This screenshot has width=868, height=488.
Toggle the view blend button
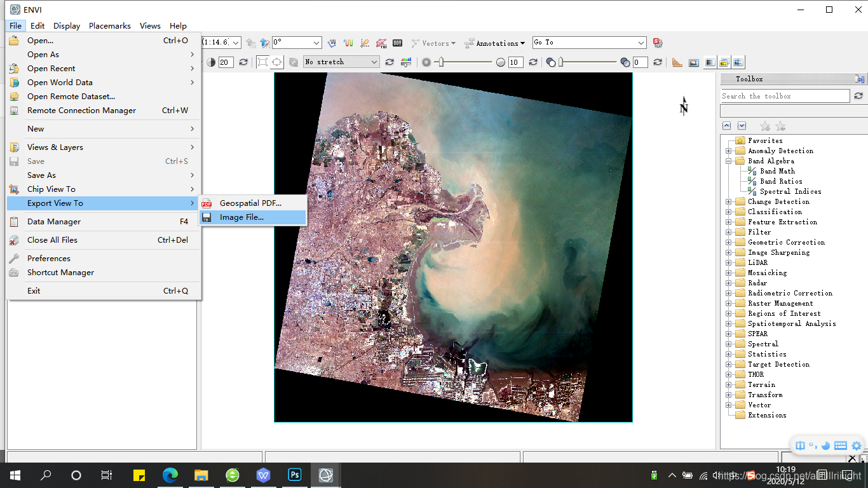pyautogui.click(x=709, y=62)
